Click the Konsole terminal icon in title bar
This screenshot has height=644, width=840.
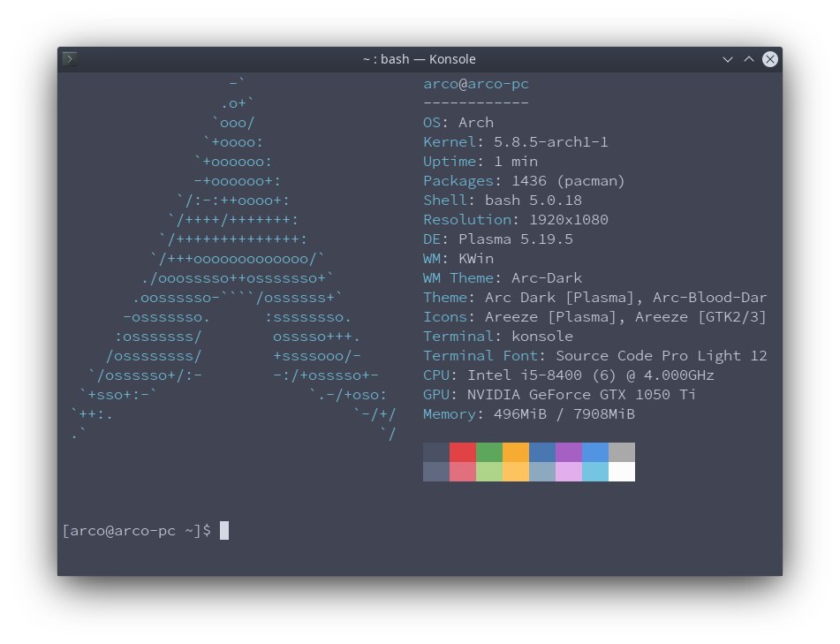point(70,59)
